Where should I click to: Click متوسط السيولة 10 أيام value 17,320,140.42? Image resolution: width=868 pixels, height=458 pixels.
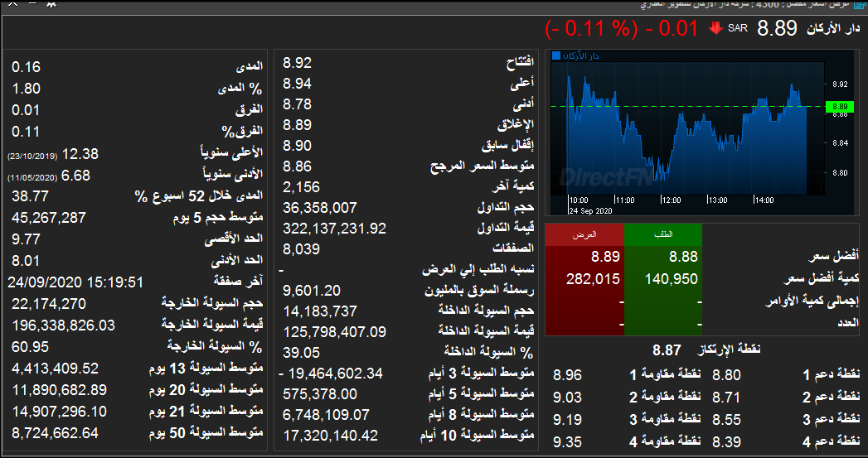(x=331, y=436)
